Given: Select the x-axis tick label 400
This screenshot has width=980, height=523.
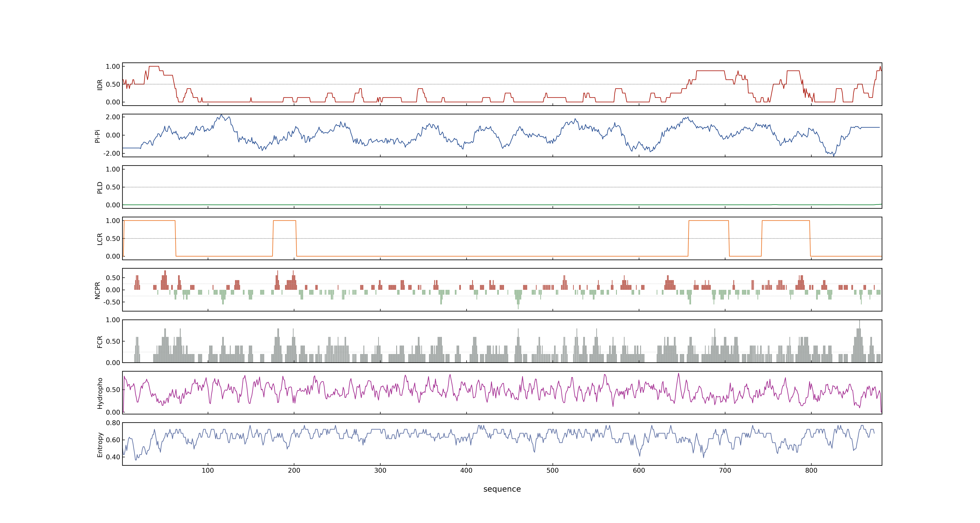Looking at the screenshot, I should [466, 470].
